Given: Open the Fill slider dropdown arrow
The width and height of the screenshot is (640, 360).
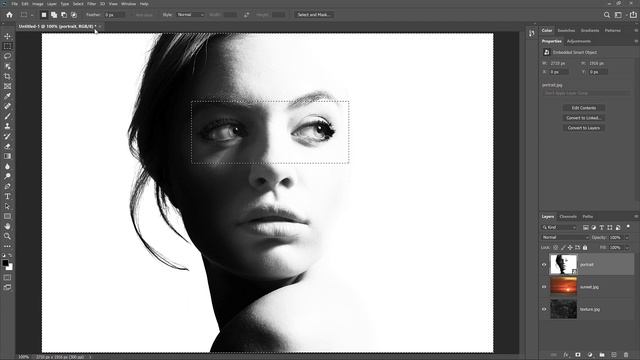Looking at the screenshot, I should tap(627, 247).
